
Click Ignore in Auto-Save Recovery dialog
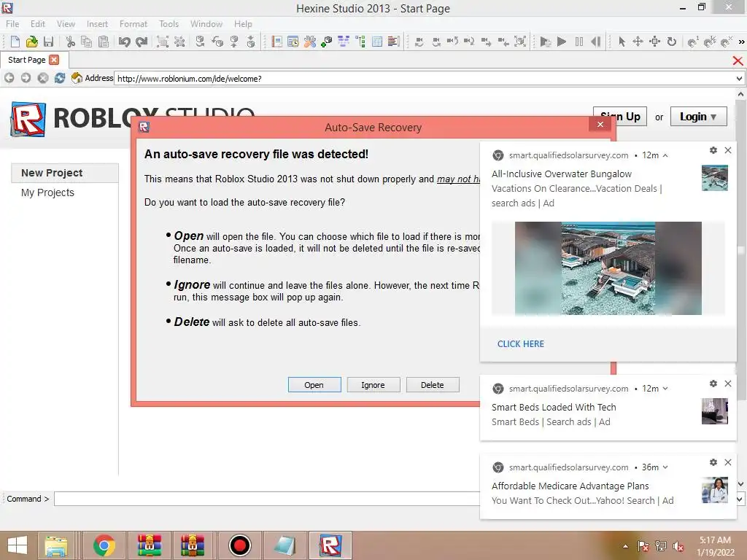(x=373, y=385)
